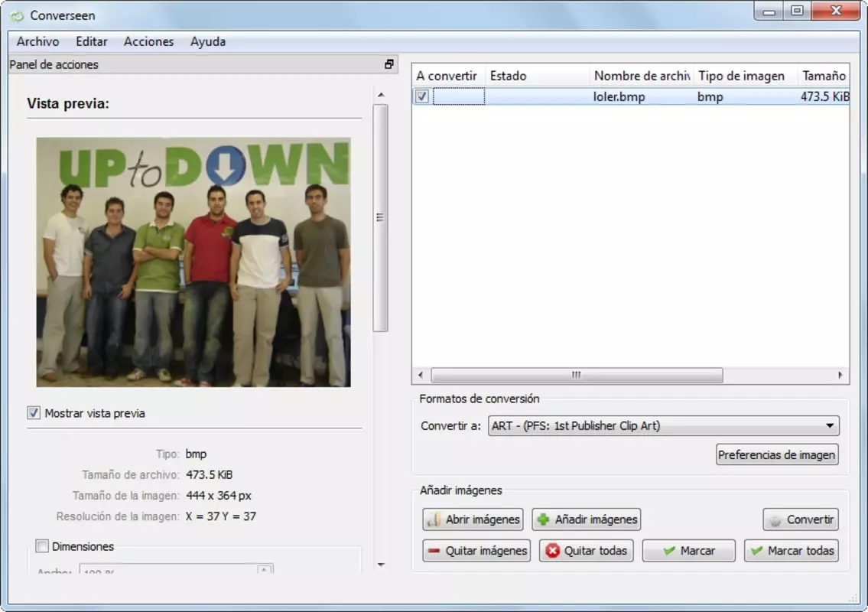The height and width of the screenshot is (612, 868).
Task: Click the bmp type cell in file list
Action: coord(710,97)
